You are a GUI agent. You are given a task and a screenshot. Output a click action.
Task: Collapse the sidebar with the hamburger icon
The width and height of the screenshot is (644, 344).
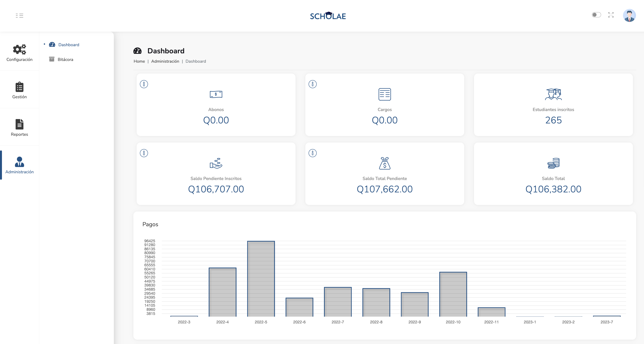(20, 15)
